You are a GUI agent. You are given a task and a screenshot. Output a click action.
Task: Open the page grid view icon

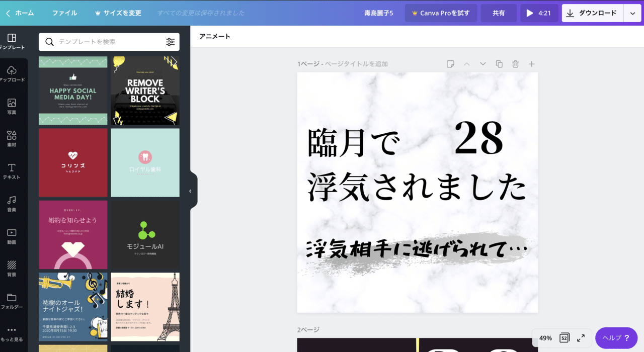pos(565,338)
